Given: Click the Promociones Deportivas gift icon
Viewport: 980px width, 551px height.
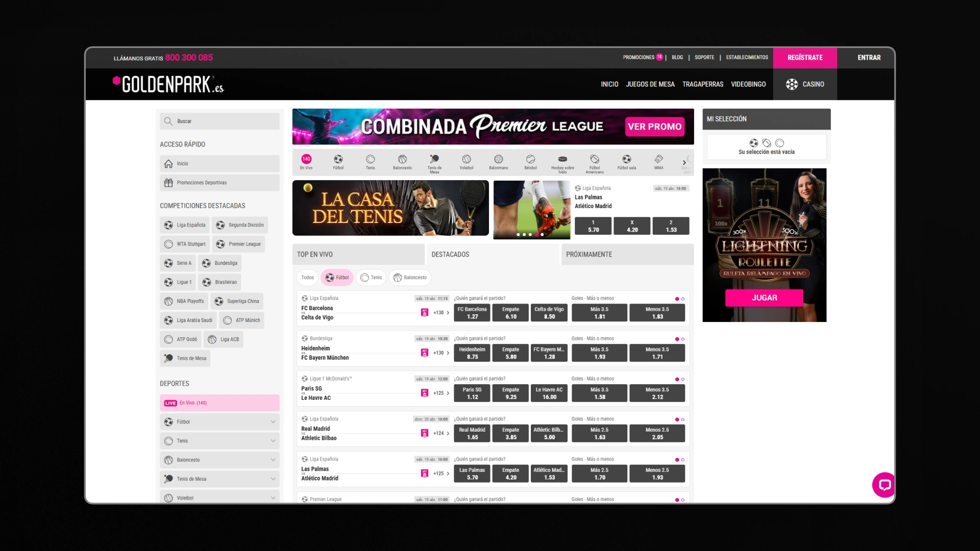Looking at the screenshot, I should [x=168, y=183].
